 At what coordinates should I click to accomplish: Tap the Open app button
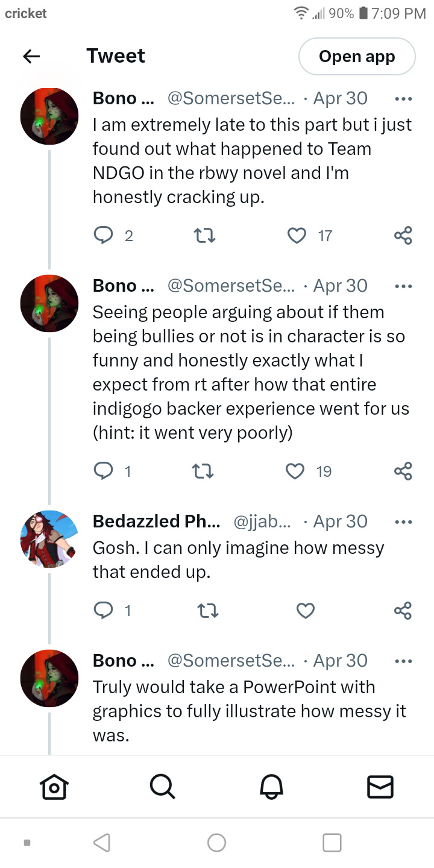(357, 57)
